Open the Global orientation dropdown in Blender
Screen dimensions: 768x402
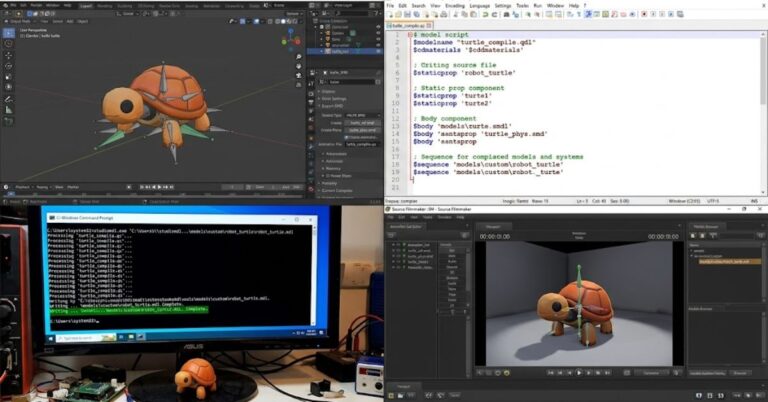[128, 14]
